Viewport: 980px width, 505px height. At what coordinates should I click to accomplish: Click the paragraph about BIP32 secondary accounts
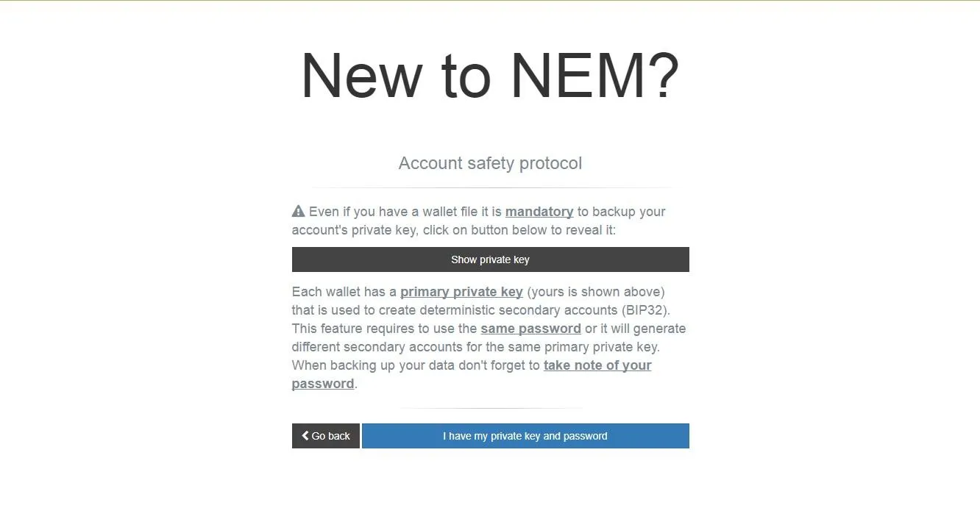coord(490,337)
